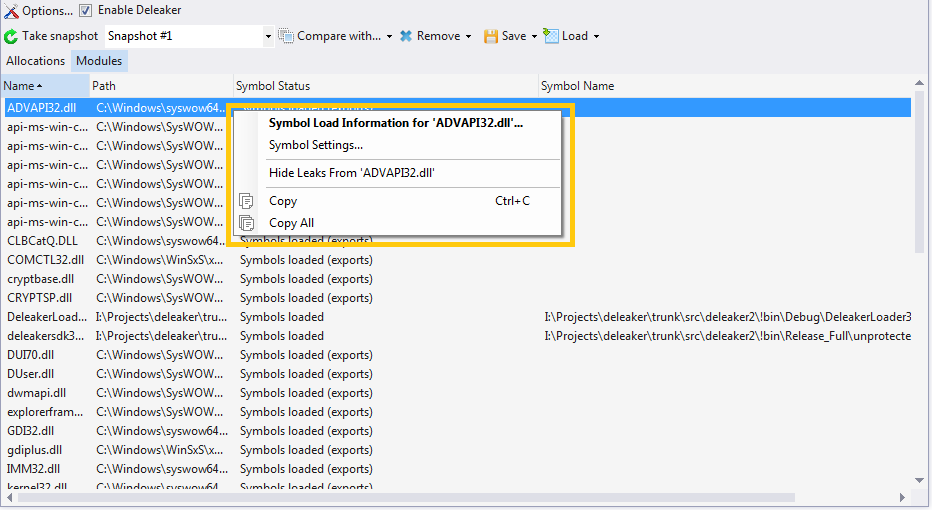Switch to the Modules tab
932x510 pixels.
99,61
